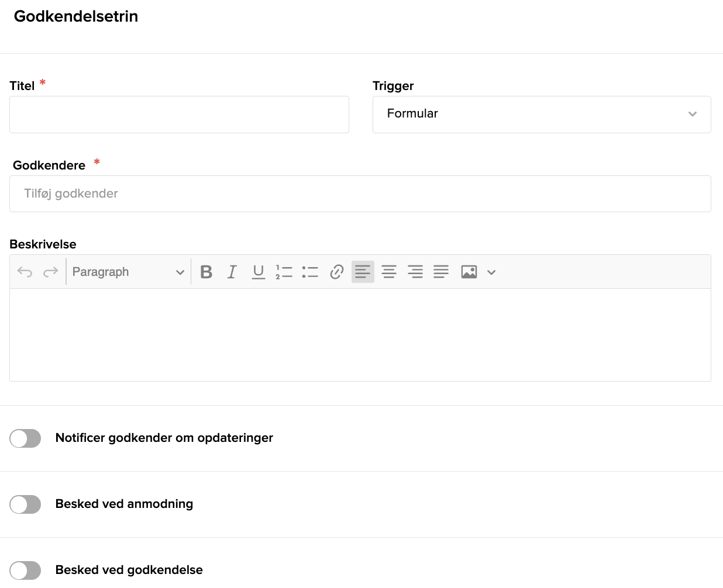The width and height of the screenshot is (723, 588).
Task: Turn on Besked ved anmodning toggle
Action: click(25, 504)
